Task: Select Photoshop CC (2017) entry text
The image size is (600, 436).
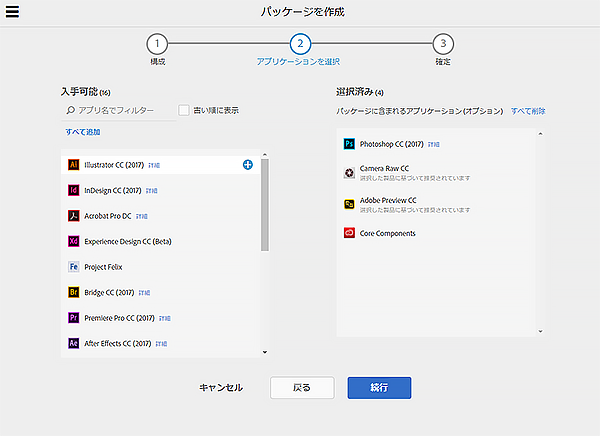Action: 391,144
